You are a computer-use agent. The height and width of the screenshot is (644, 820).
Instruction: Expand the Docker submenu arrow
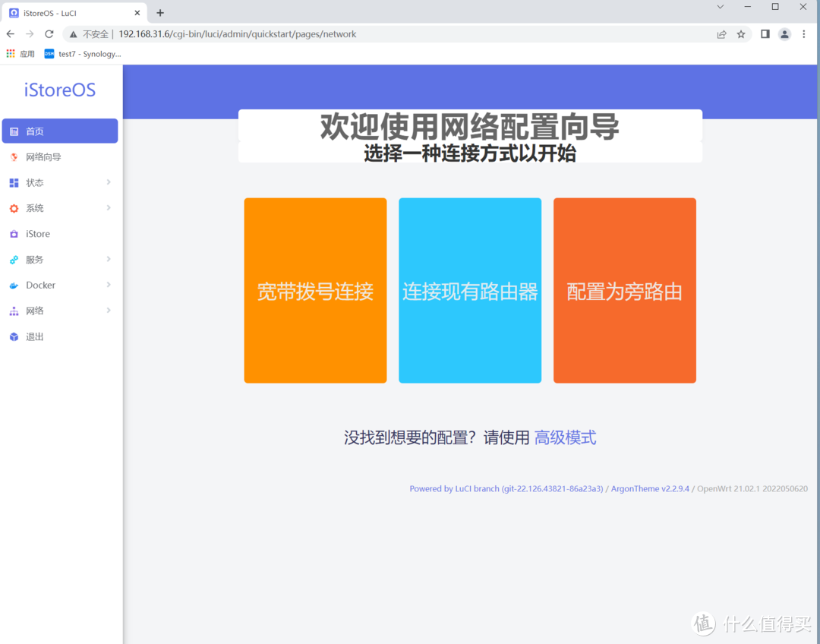109,285
